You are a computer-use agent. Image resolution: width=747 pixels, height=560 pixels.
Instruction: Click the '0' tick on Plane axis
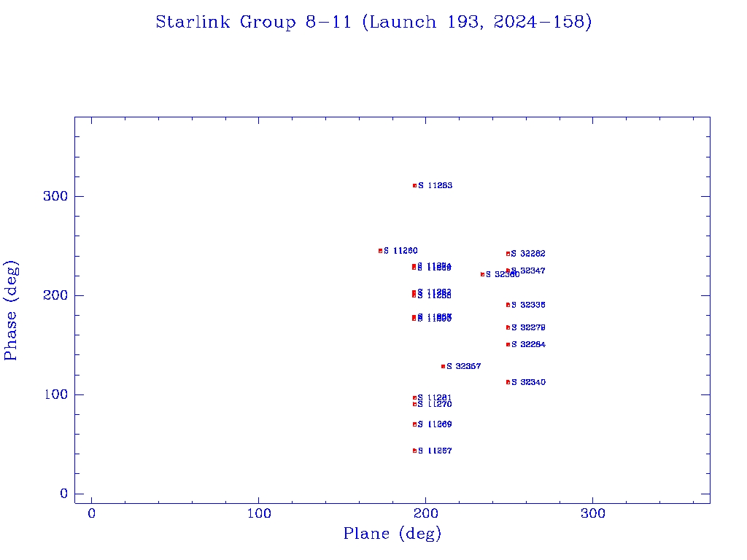(91, 513)
